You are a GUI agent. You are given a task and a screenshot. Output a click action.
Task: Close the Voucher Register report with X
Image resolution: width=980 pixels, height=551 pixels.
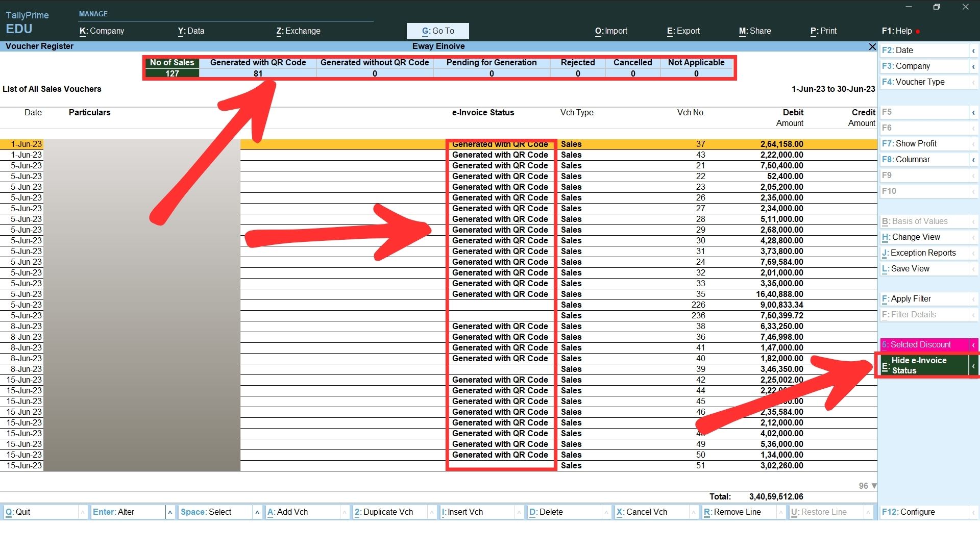click(x=872, y=46)
